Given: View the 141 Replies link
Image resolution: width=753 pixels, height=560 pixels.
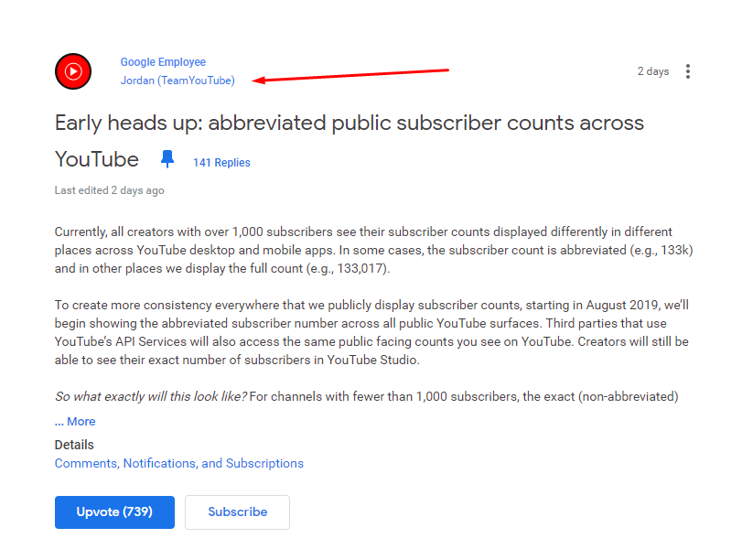Looking at the screenshot, I should (x=221, y=162).
